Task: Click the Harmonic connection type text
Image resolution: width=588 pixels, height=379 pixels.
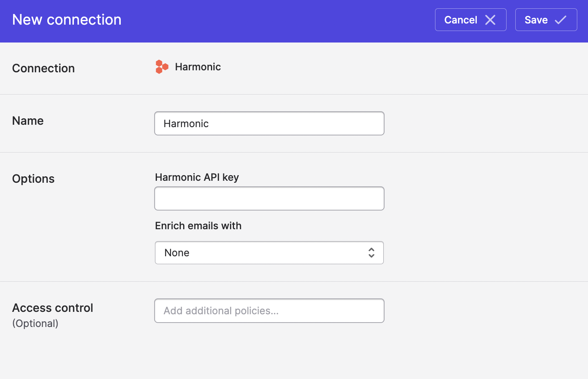Action: click(x=198, y=67)
